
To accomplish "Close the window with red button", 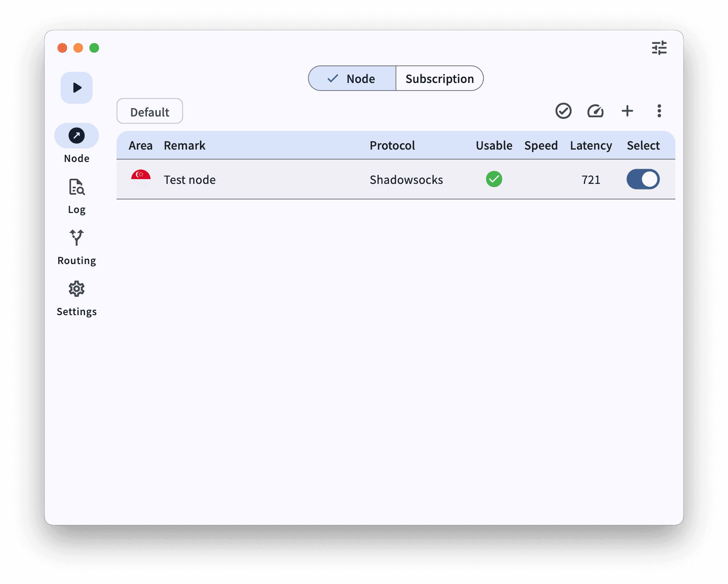I will [62, 48].
